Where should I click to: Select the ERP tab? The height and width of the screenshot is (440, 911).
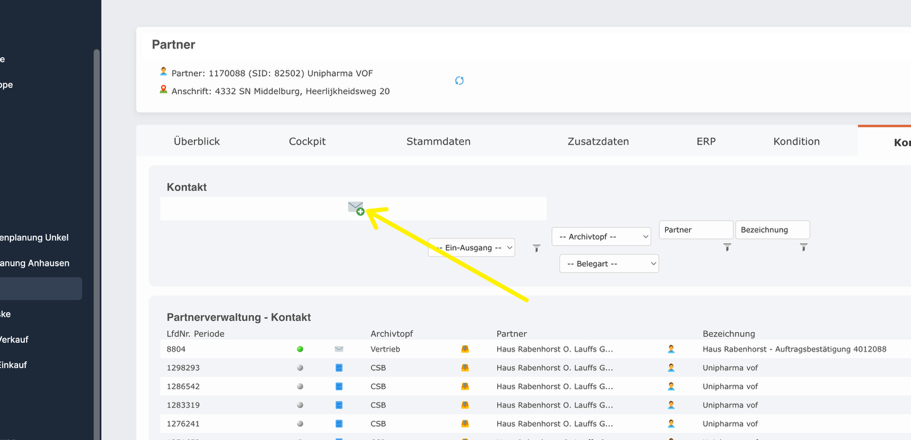pyautogui.click(x=706, y=141)
